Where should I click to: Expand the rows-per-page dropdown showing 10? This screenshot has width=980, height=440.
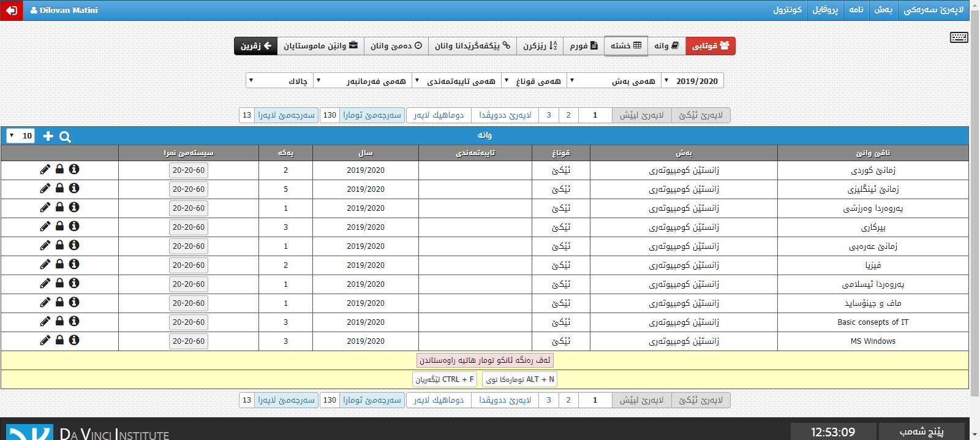20,136
